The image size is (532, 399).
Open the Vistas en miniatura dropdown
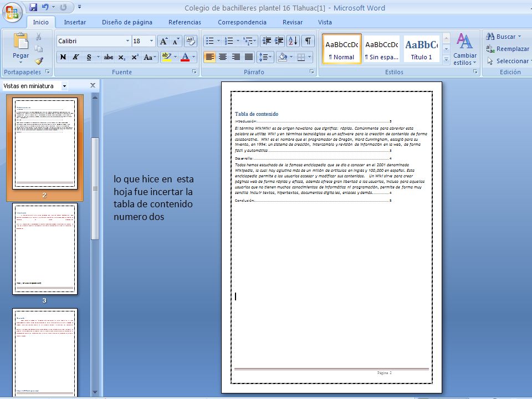pyautogui.click(x=64, y=86)
